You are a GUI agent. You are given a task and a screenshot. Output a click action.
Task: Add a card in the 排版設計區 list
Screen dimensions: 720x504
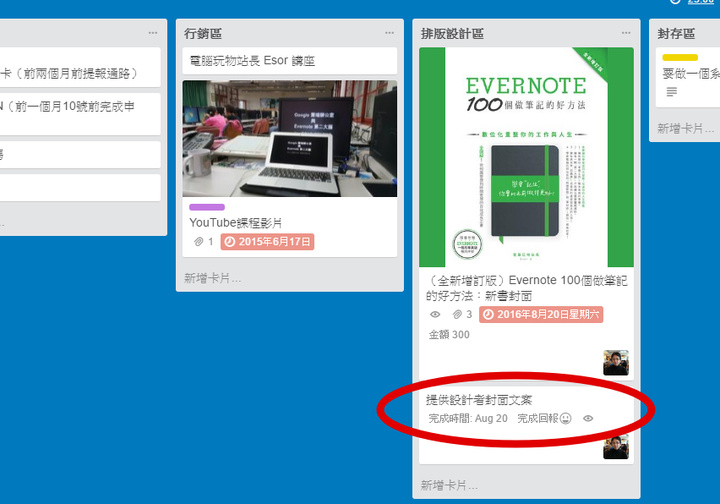(449, 485)
